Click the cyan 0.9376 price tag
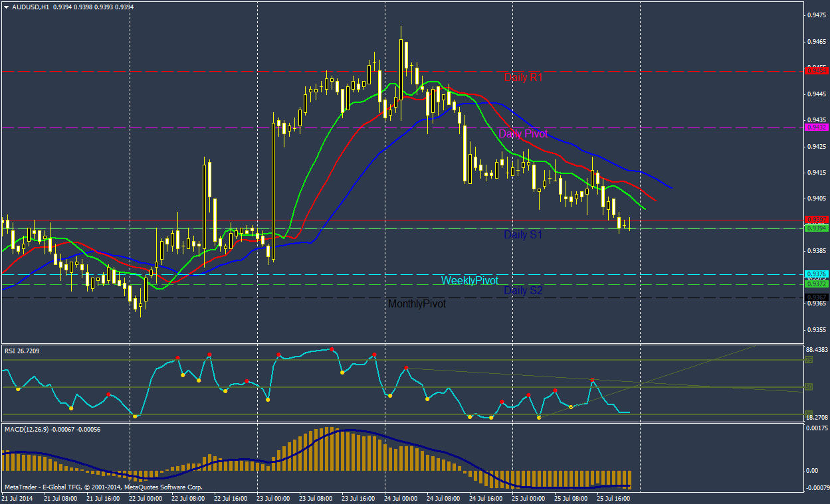Viewport: 830px width, 504px height. [815, 274]
